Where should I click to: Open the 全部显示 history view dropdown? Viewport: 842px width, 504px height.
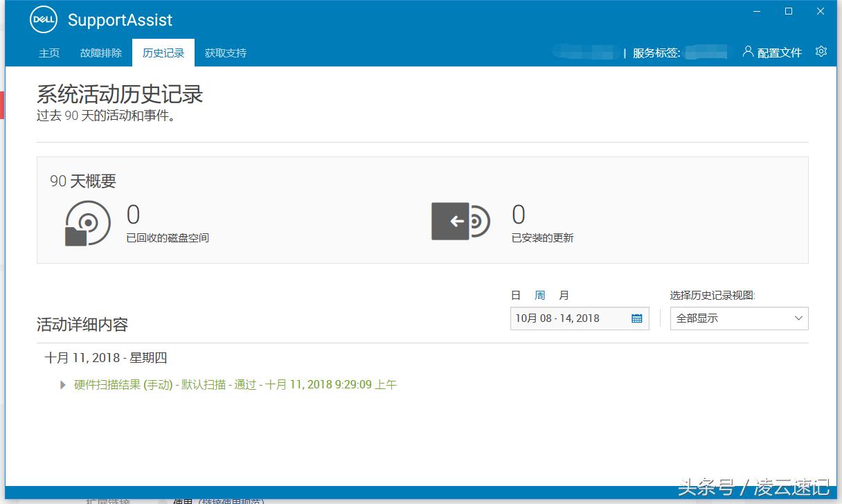click(x=739, y=318)
